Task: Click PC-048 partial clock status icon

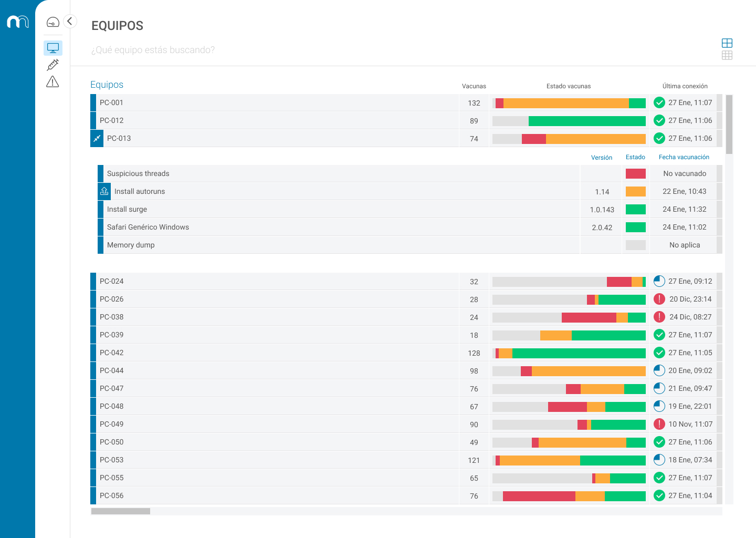Action: pos(659,406)
